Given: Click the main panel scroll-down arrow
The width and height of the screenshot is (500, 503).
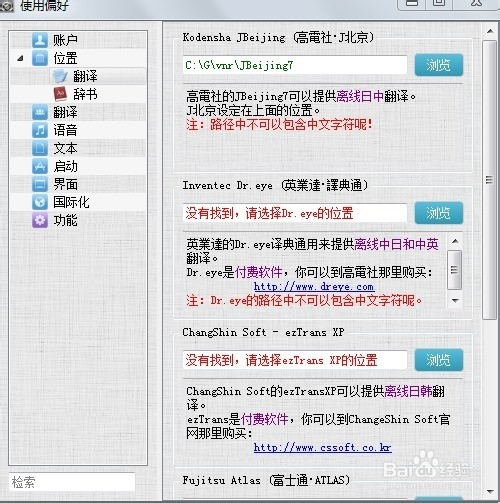Looking at the screenshot, I should [490, 492].
